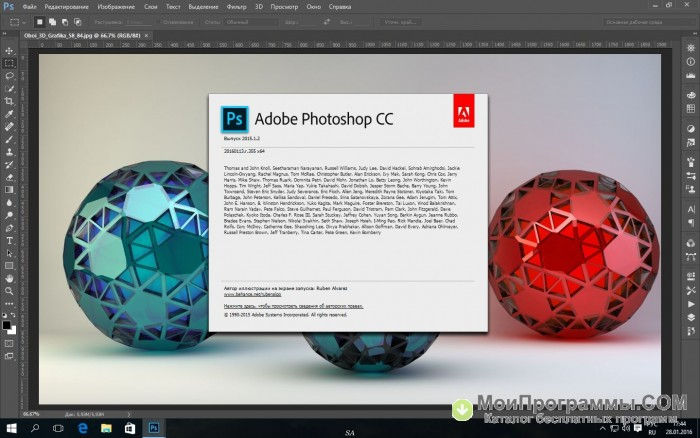The width and height of the screenshot is (700, 438).
Task: Select the Spot Healing Brush tool
Action: [x=9, y=126]
